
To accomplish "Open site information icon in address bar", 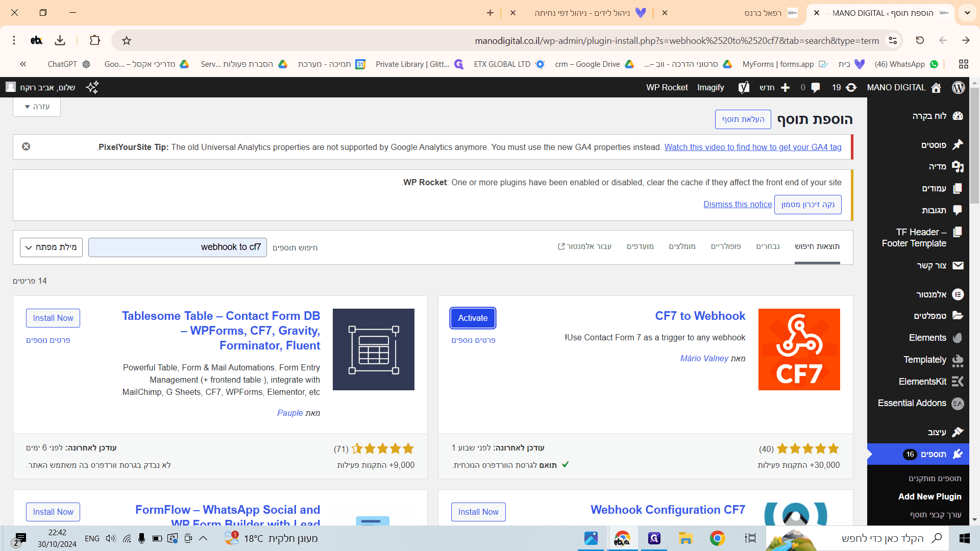I will tap(893, 40).
